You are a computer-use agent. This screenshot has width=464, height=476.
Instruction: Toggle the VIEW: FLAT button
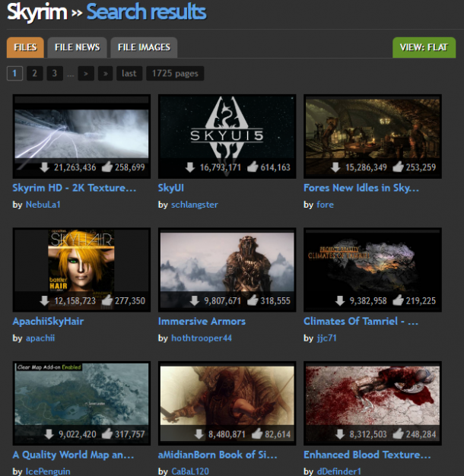tap(424, 47)
